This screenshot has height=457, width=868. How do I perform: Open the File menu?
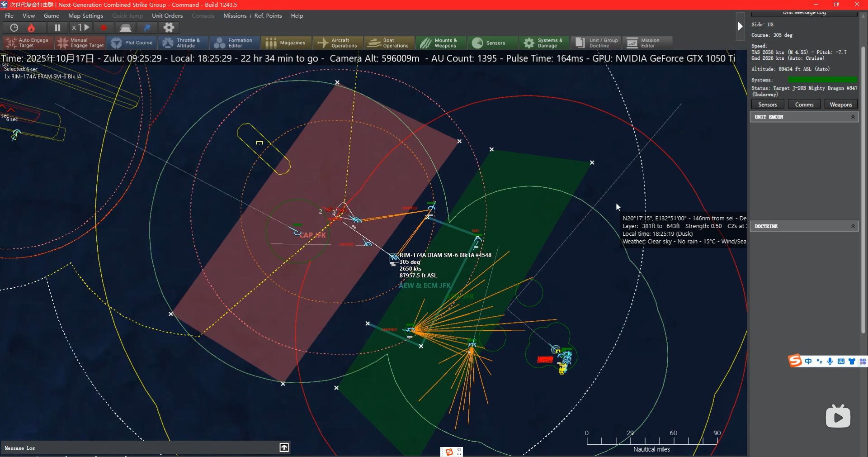[9, 15]
